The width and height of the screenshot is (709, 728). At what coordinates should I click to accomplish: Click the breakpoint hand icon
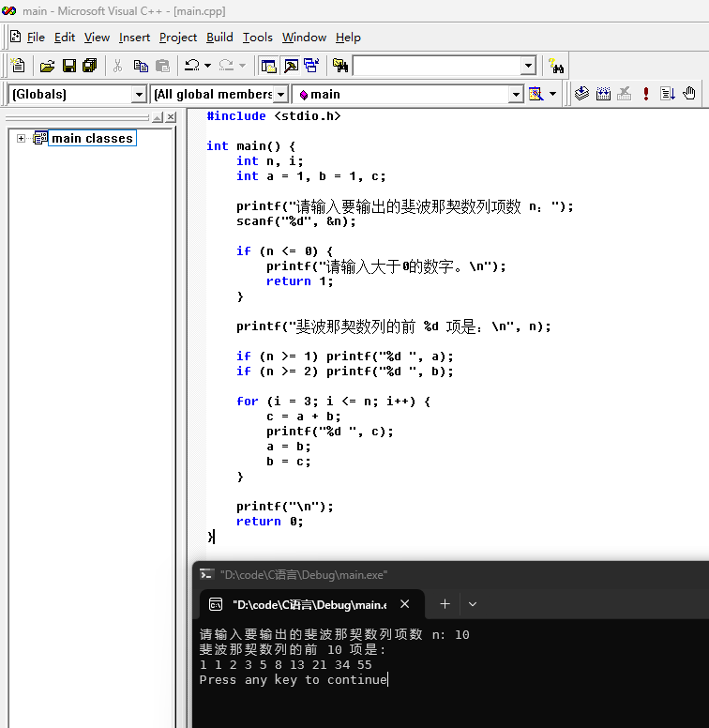pyautogui.click(x=689, y=94)
